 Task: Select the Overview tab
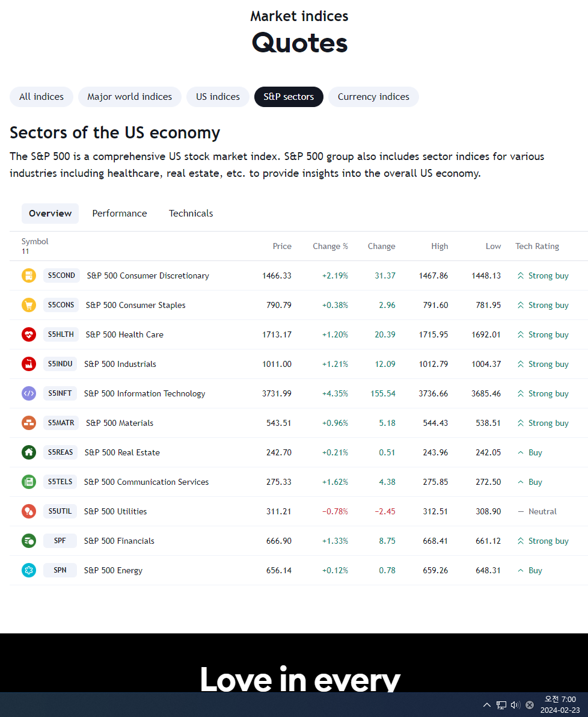51,214
